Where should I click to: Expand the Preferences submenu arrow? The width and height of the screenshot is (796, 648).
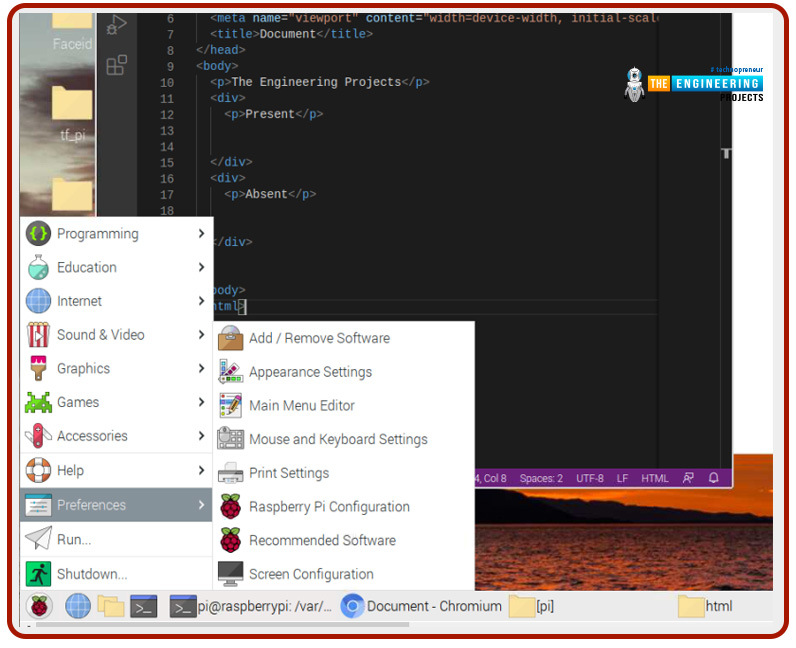pos(202,505)
